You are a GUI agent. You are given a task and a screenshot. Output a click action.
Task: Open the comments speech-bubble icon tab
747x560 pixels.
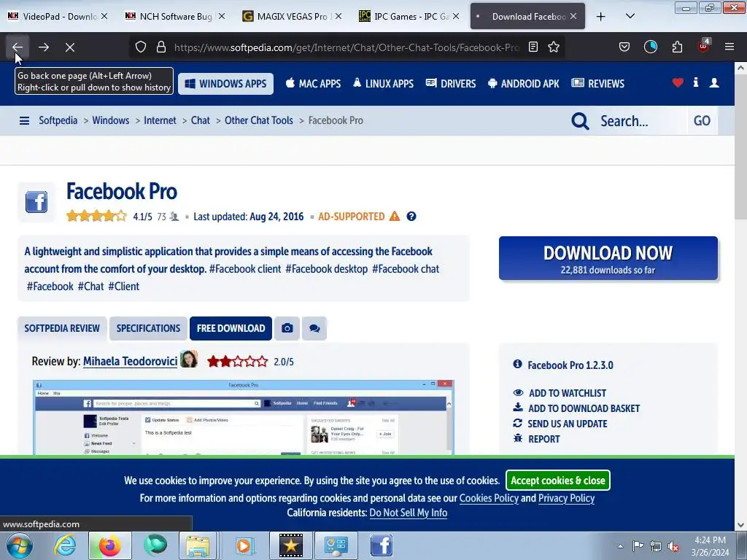coord(314,329)
